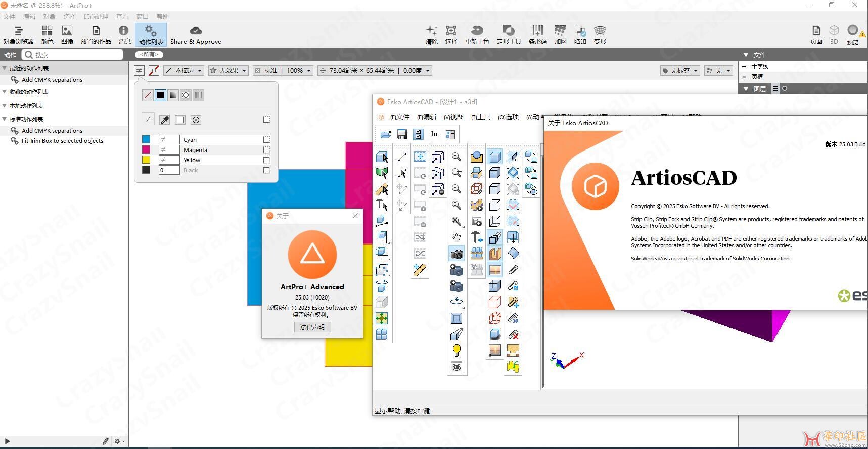This screenshot has width=868, height=449.
Task: Check the Yellow row checkbox
Action: coord(266,160)
